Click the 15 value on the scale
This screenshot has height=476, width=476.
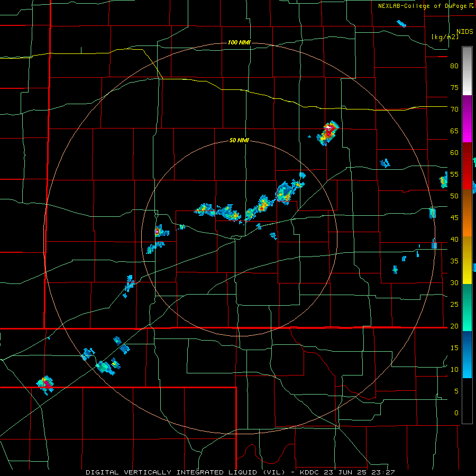pyautogui.click(x=454, y=348)
